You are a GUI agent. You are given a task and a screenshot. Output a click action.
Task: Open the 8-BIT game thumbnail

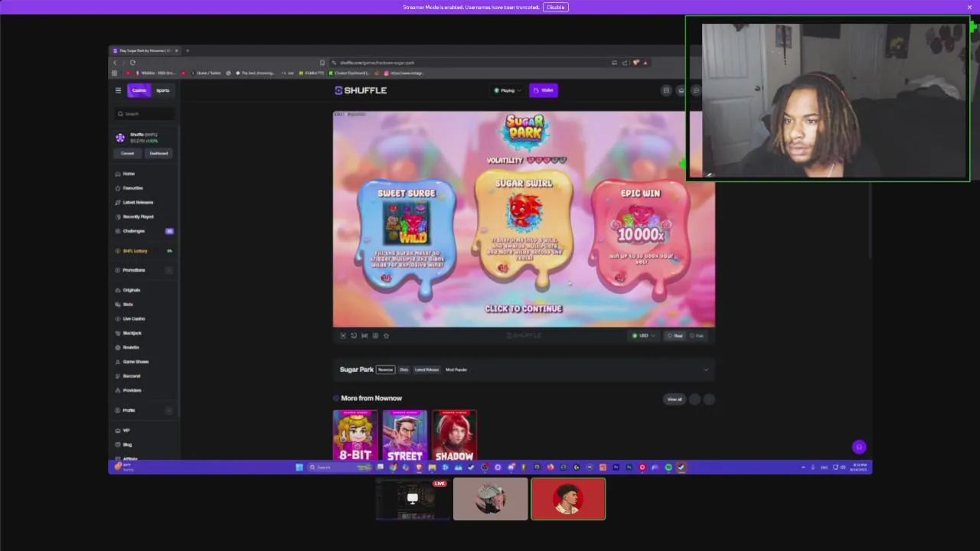coord(355,435)
